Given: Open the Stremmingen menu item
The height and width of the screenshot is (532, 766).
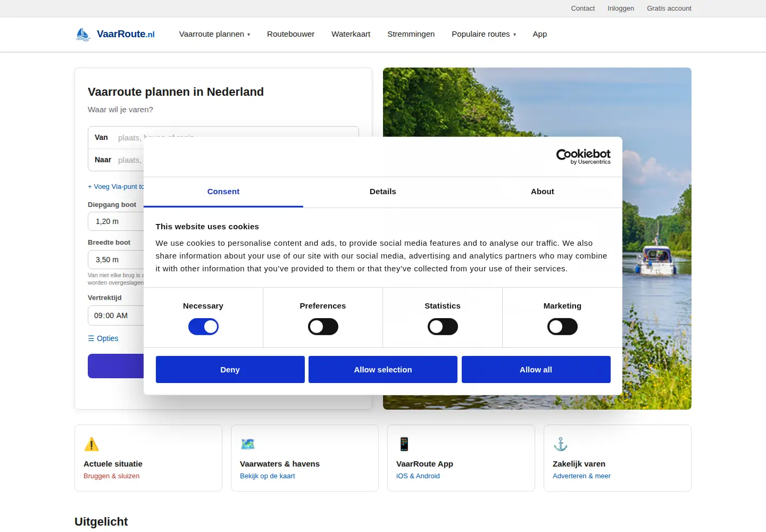Looking at the screenshot, I should [411, 34].
